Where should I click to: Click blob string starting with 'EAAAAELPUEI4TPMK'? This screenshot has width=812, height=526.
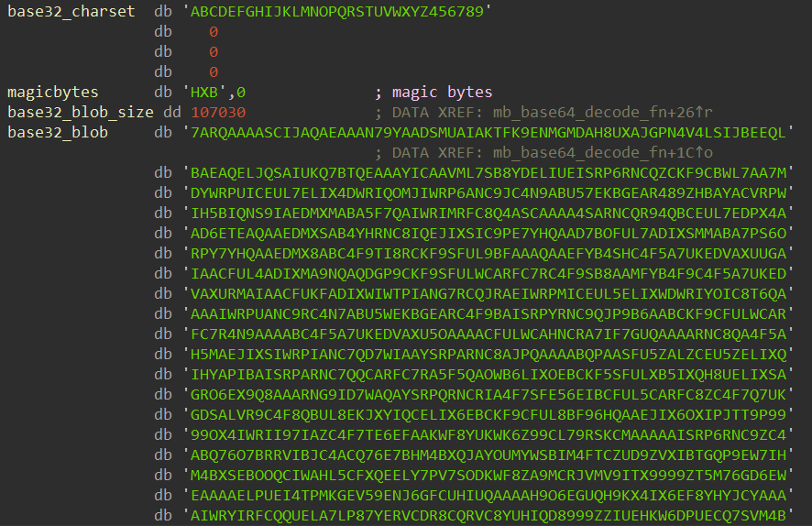pyautogui.click(x=488, y=496)
